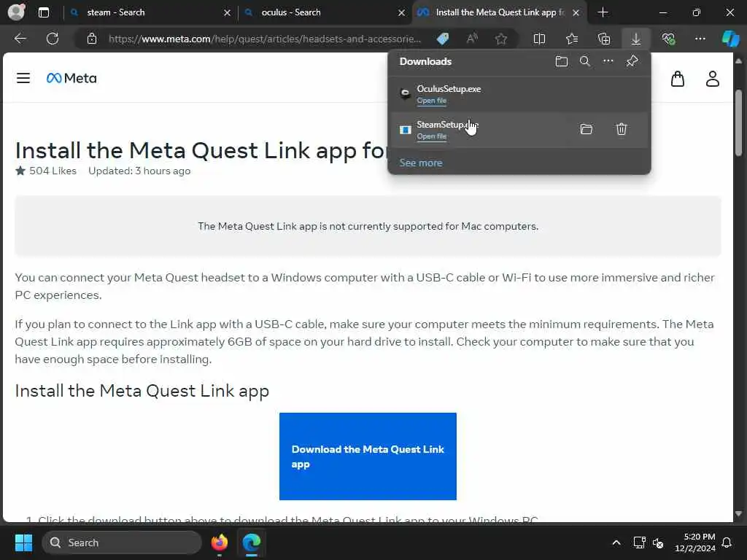This screenshot has width=747, height=560.
Task: Open the Meta hamburger menu
Action: 23,78
